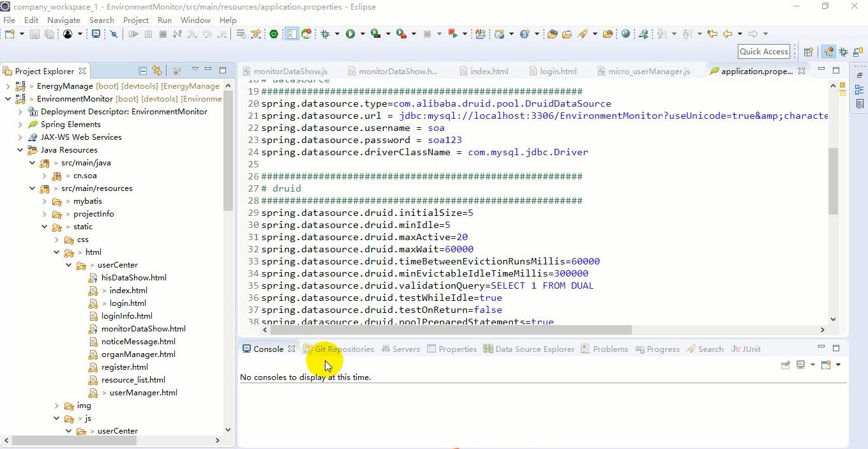The height and width of the screenshot is (449, 868).
Task: Collapse the EnvironmentMonitor project node
Action: [x=8, y=99]
